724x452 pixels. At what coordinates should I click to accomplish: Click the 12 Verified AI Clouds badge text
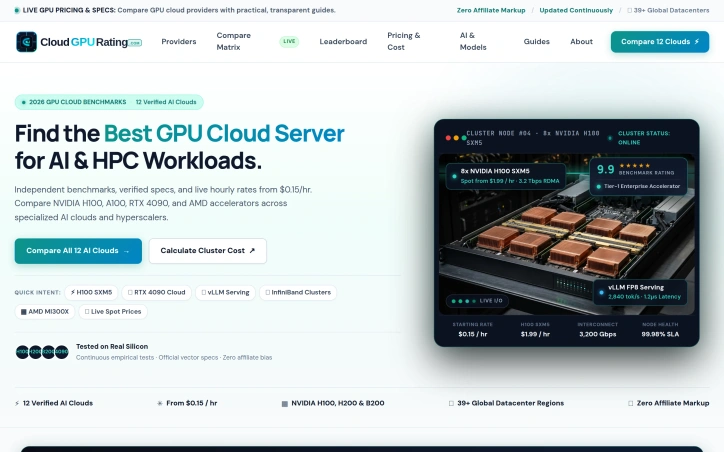[166, 102]
